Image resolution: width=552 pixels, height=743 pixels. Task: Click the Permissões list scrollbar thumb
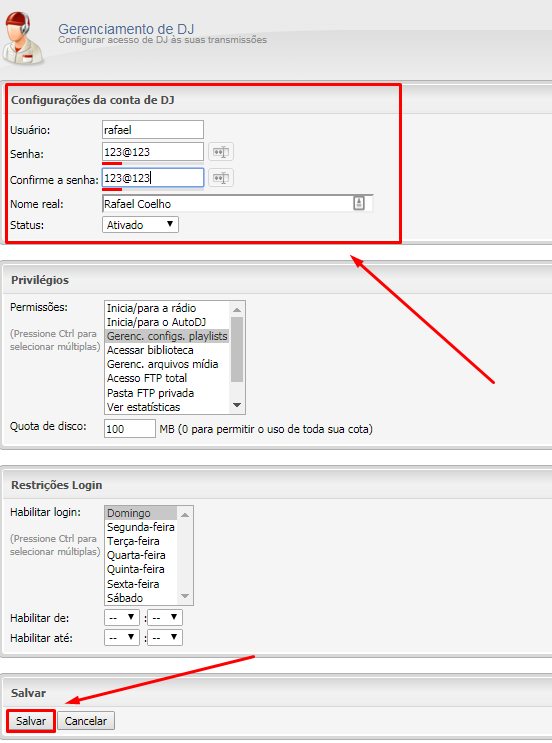(x=237, y=350)
